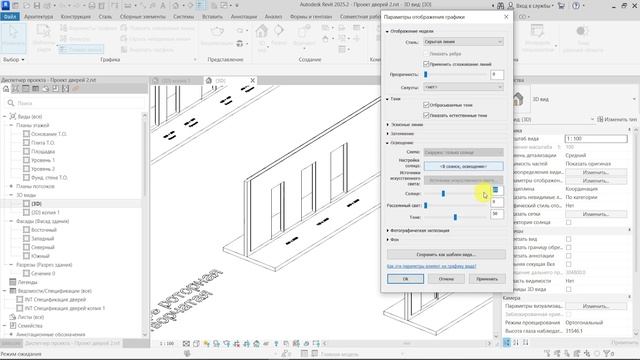Toggle the 'Траектория солнца' checkbox in Properties
This screenshot has height=360, width=640.
coord(569,222)
